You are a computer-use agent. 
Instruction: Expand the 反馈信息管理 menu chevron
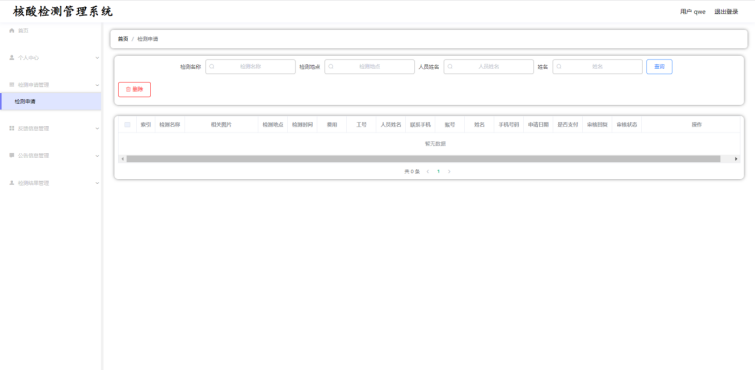tap(97, 128)
